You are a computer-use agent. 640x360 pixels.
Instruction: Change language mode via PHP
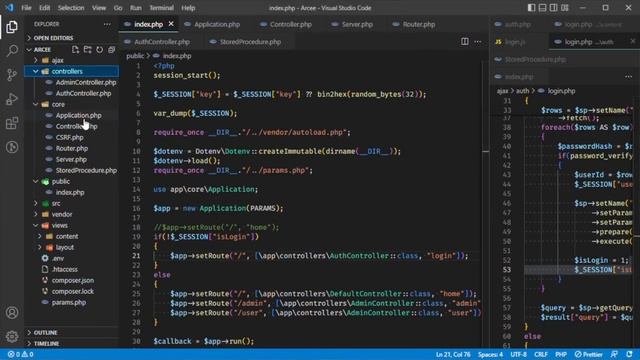pos(561,354)
